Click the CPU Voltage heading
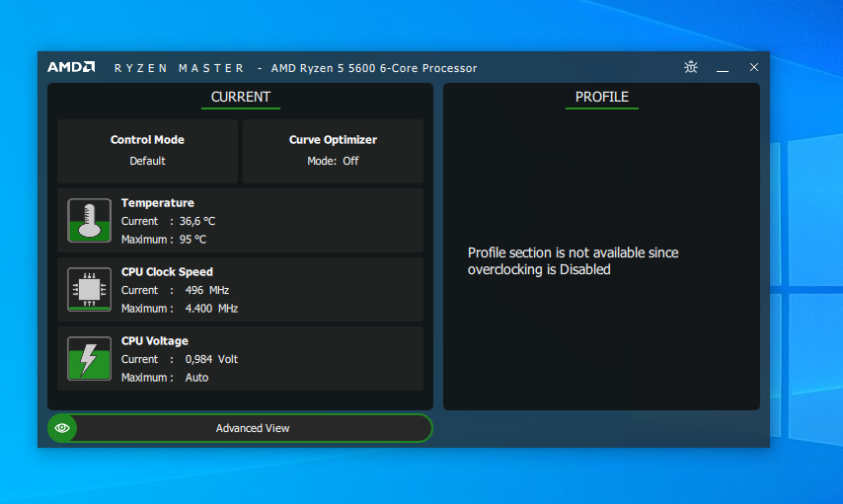This screenshot has height=504, width=843. pyautogui.click(x=155, y=340)
